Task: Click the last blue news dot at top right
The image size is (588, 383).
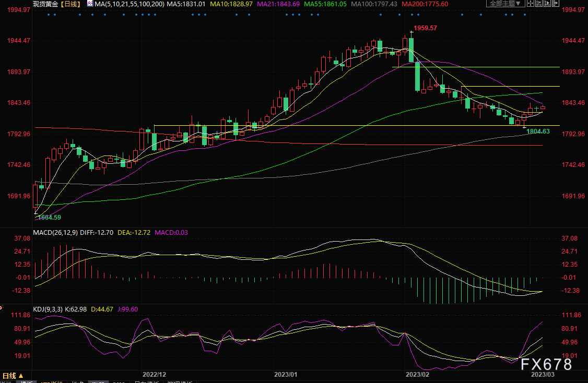Action: [525, 15]
